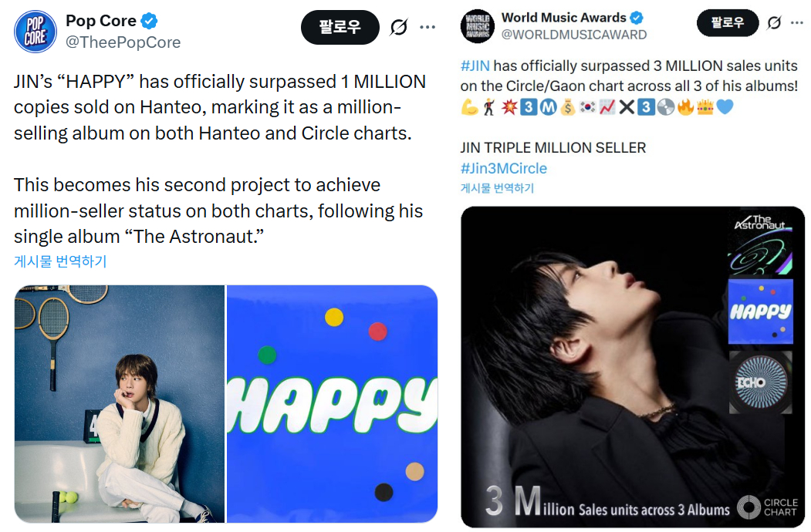Click World Music Awards verified badge
Image resolution: width=811 pixels, height=532 pixels.
[x=637, y=18]
